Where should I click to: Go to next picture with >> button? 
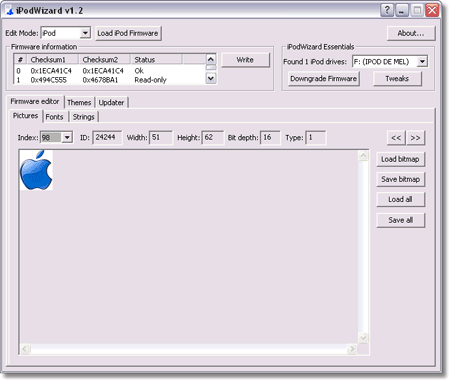[415, 138]
